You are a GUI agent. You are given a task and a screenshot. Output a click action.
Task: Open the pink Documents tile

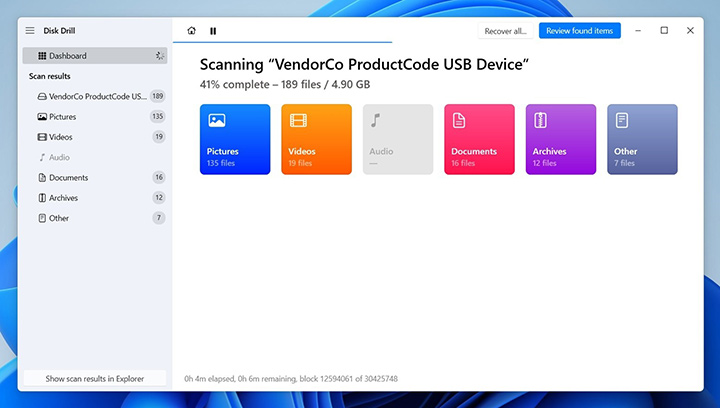pyautogui.click(x=479, y=139)
